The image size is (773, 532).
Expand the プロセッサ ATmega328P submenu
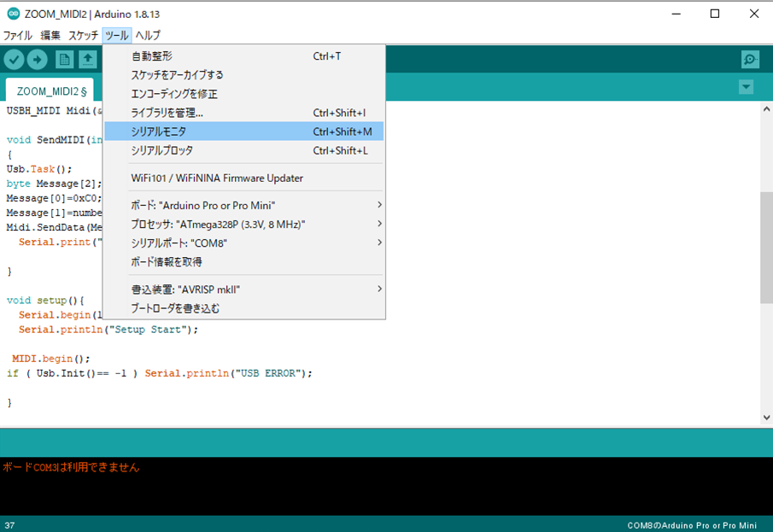(x=244, y=224)
